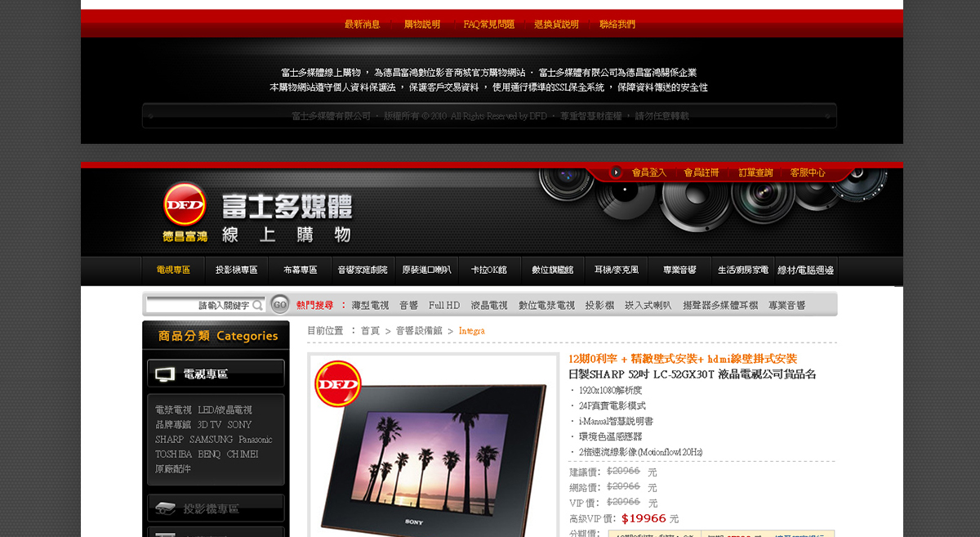Click the projector icon beside 投影機專區
The width and height of the screenshot is (980, 537).
click(x=165, y=508)
